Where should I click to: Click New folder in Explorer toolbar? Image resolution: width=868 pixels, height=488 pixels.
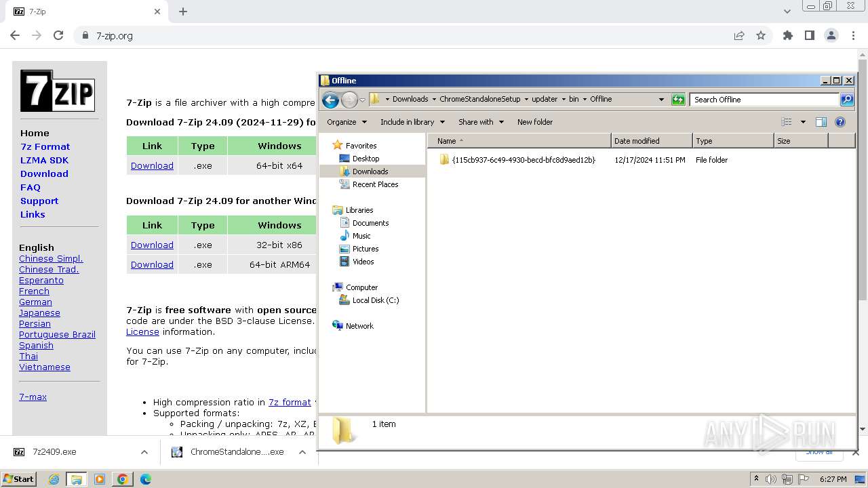click(x=535, y=122)
